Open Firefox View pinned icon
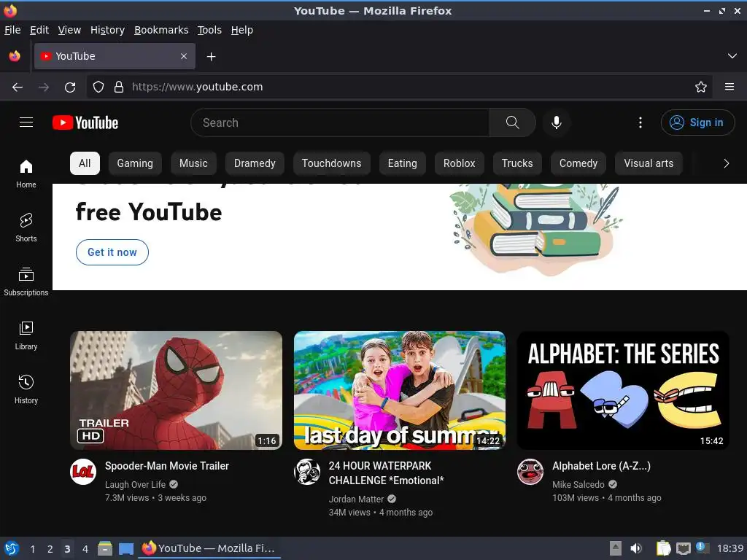Image resolution: width=747 pixels, height=560 pixels. 15,56
